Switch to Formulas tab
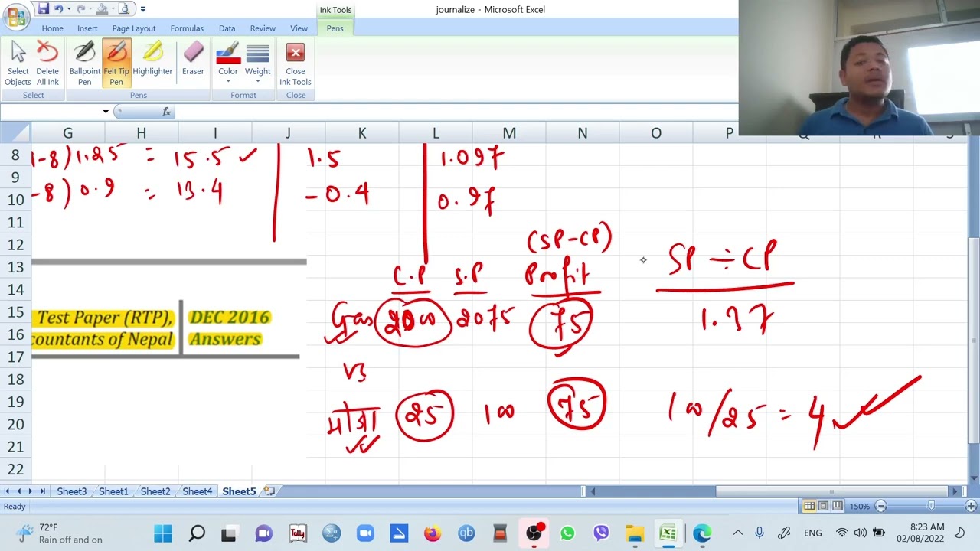The image size is (980, 551). [x=187, y=28]
